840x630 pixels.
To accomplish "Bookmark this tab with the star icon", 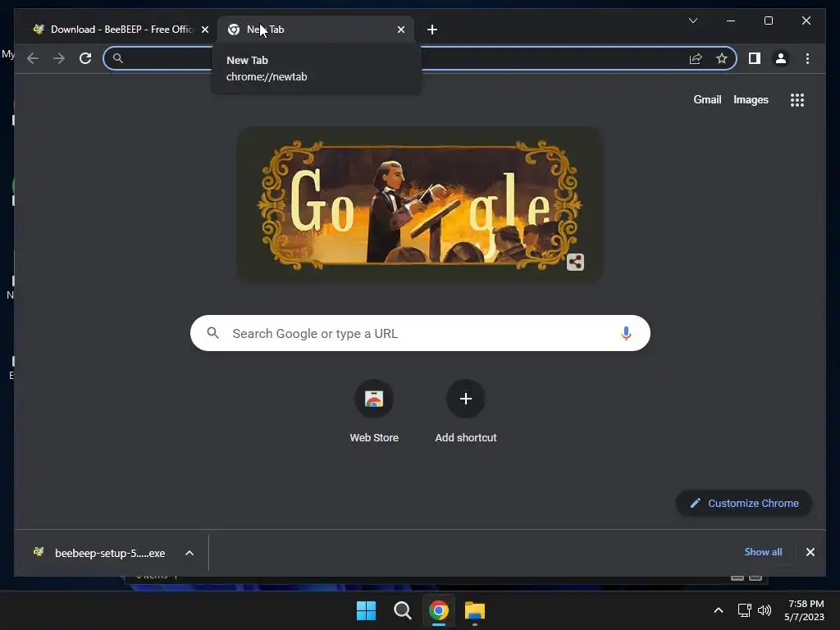I will 722,58.
